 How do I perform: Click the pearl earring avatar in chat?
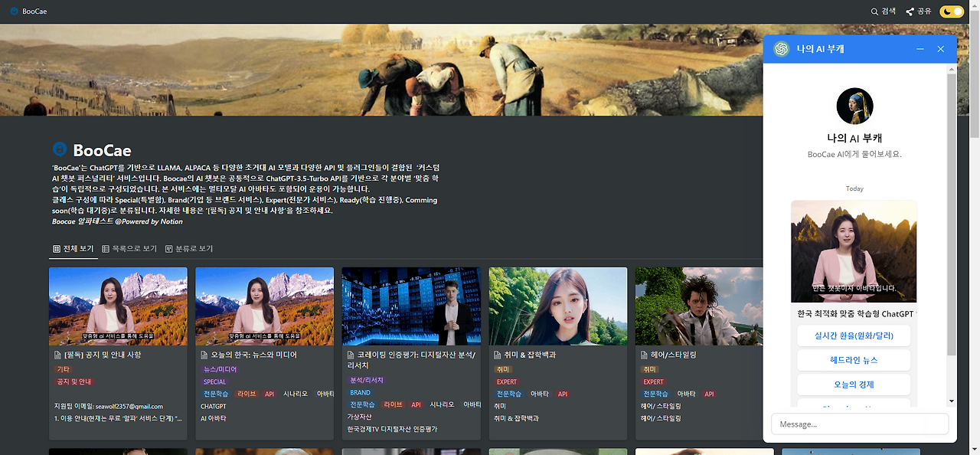[x=854, y=106]
